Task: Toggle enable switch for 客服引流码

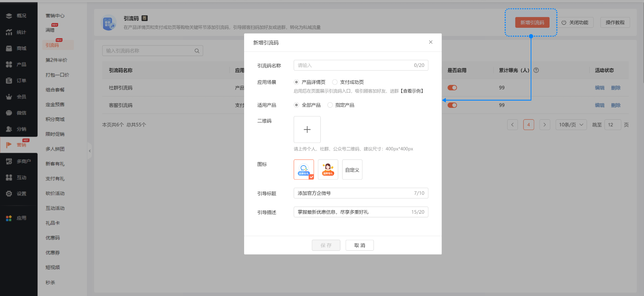Action: (452, 105)
